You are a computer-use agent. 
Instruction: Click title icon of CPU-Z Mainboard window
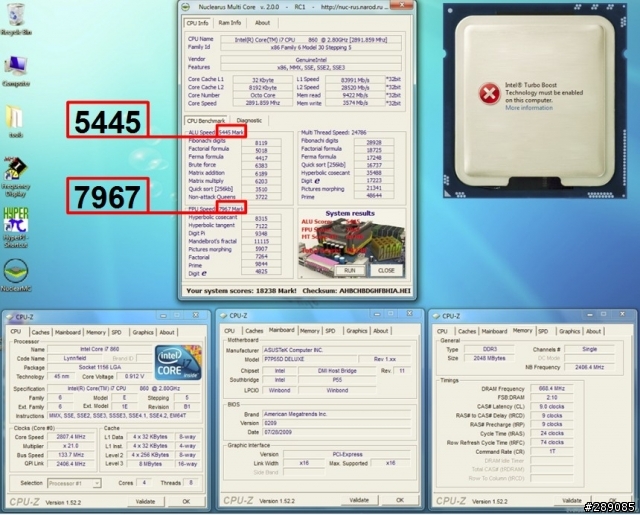(x=223, y=315)
